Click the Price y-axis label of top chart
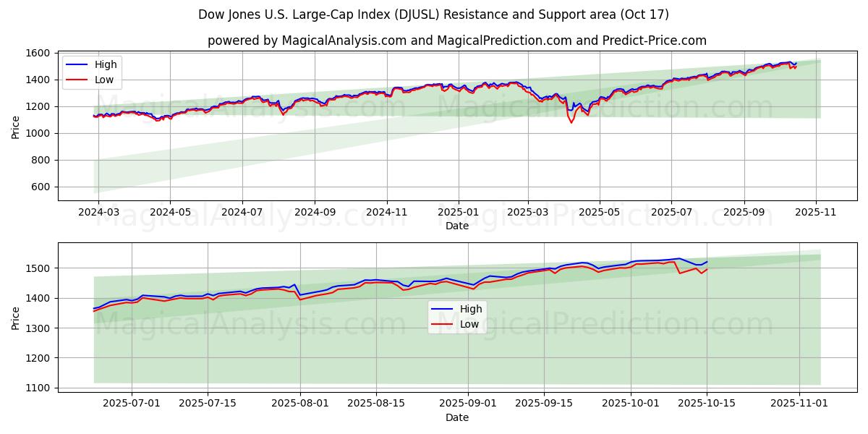The height and width of the screenshot is (434, 868). (16, 127)
